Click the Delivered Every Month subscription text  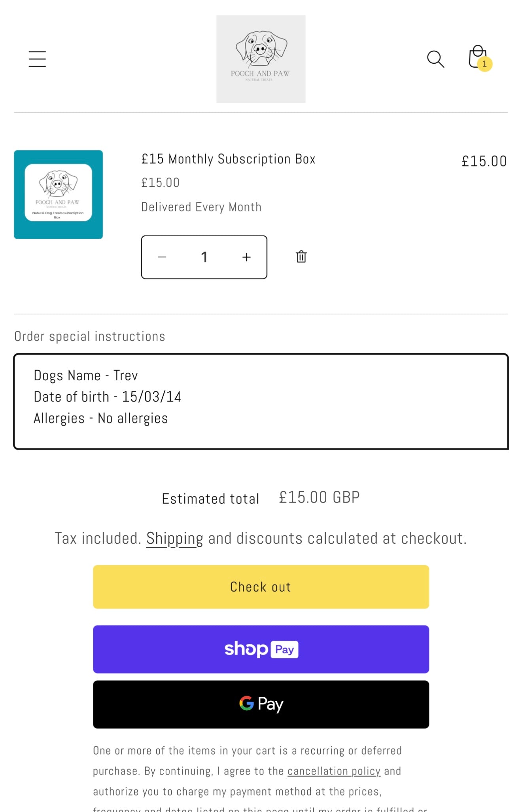click(x=201, y=207)
